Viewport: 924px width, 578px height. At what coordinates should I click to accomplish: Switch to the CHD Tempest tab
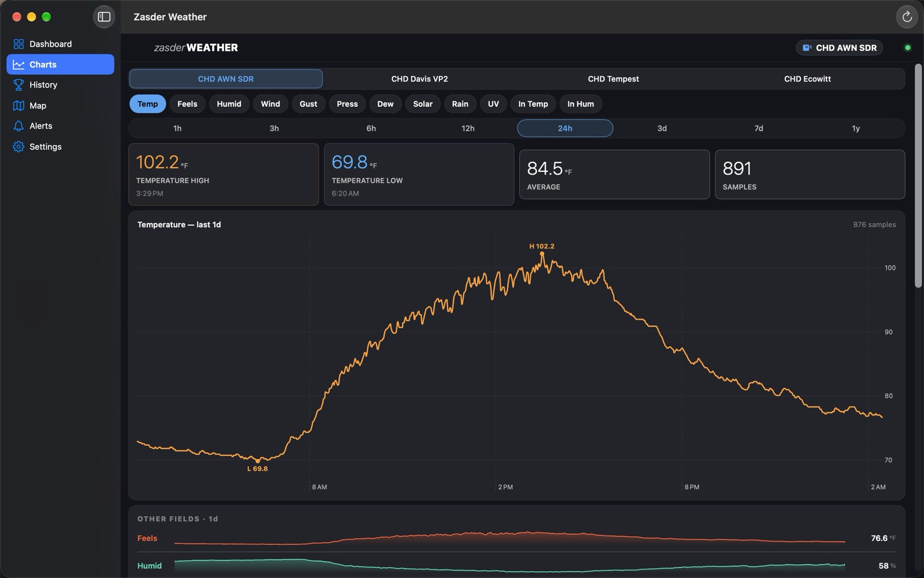click(x=613, y=79)
